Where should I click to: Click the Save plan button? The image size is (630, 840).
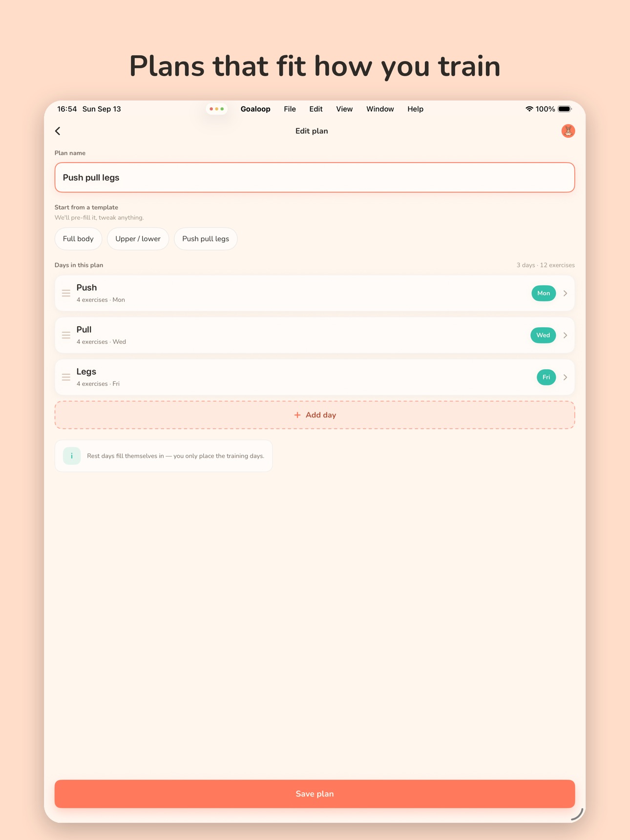coord(315,794)
